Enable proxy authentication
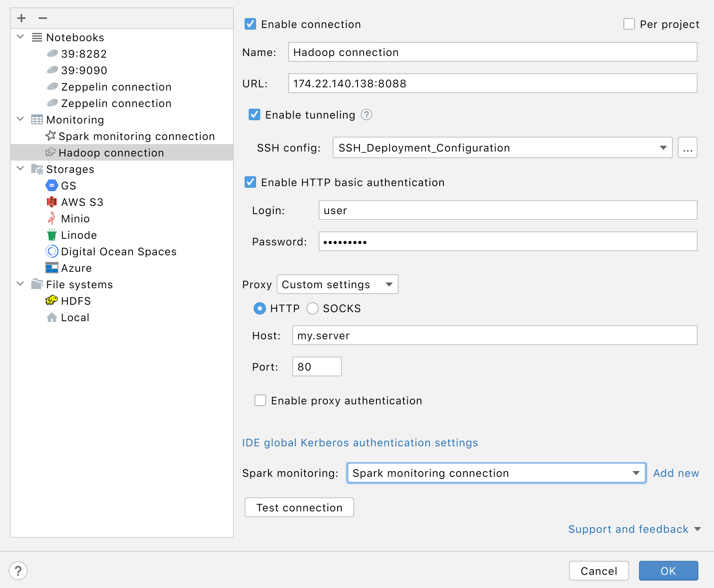The width and height of the screenshot is (714, 588). coord(260,400)
